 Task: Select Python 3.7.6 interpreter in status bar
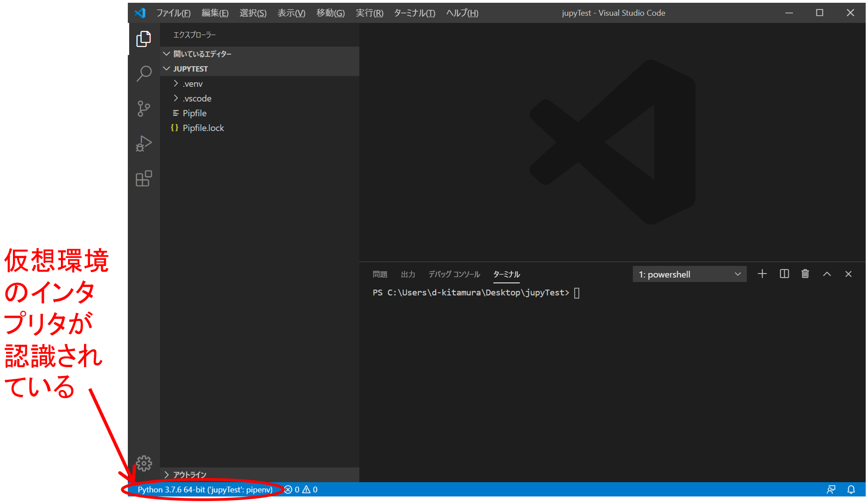coord(205,490)
